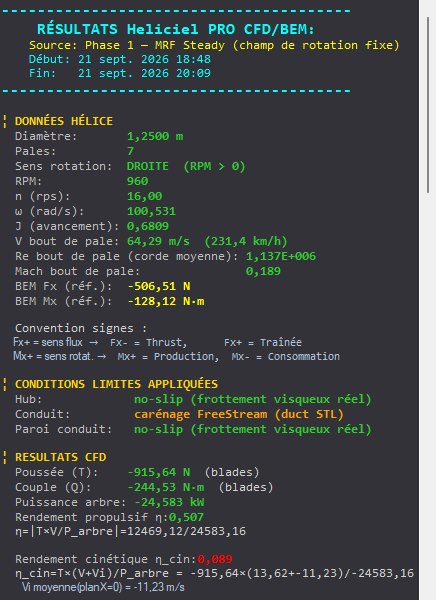Screen dimensions: 436x600
Task: Click the scrollbar track below the thumb
Action: pos(428,394)
